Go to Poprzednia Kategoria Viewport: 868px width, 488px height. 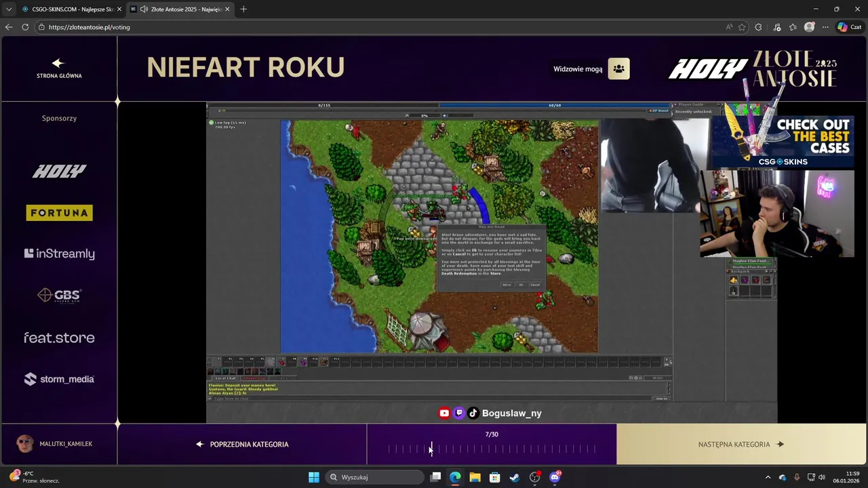click(242, 445)
